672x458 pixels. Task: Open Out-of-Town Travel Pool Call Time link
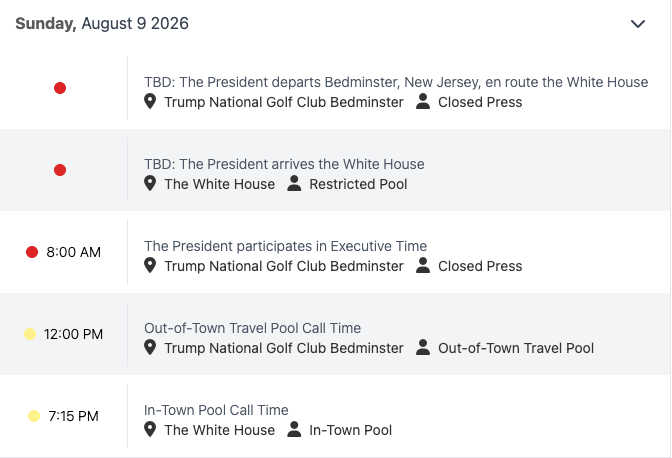(x=252, y=328)
